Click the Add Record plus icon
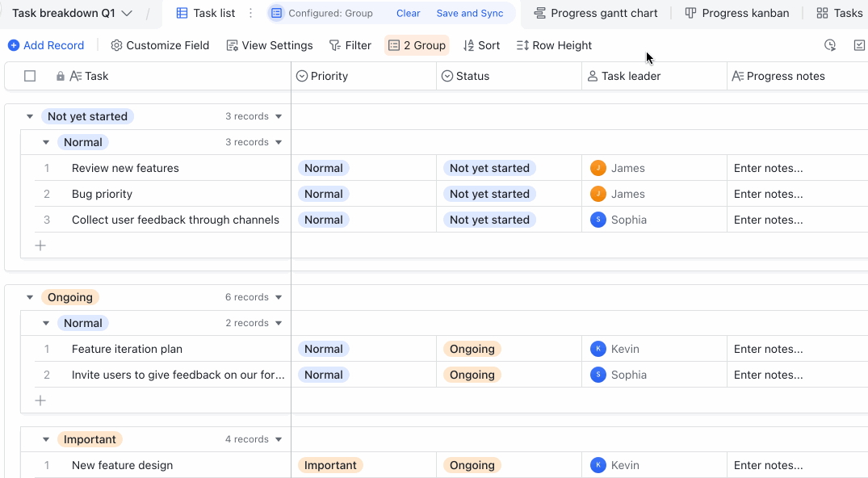This screenshot has width=868, height=478. pyautogui.click(x=14, y=45)
